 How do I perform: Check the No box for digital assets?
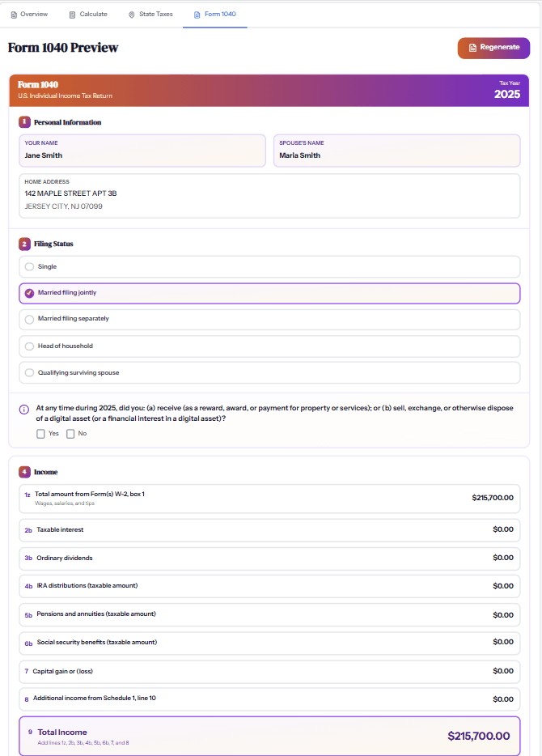coord(72,433)
